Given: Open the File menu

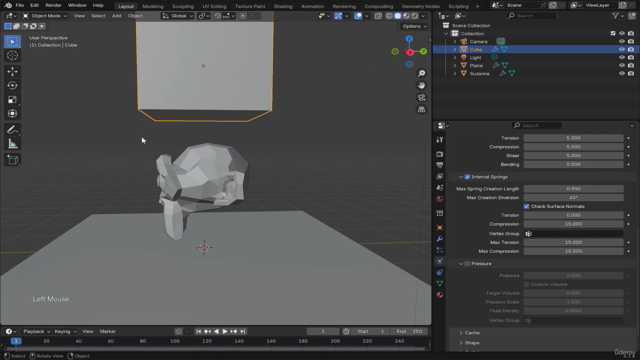Looking at the screenshot, I should point(20,5).
